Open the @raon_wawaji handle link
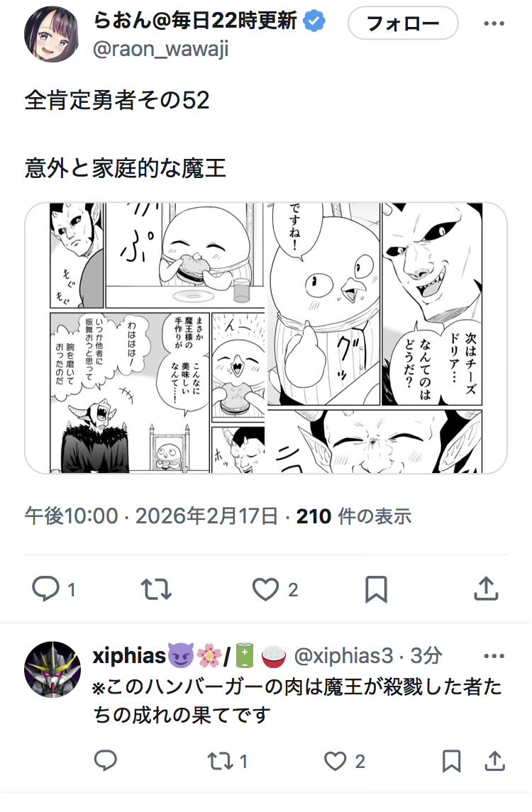Viewport: 532px width, 812px height. point(160,49)
